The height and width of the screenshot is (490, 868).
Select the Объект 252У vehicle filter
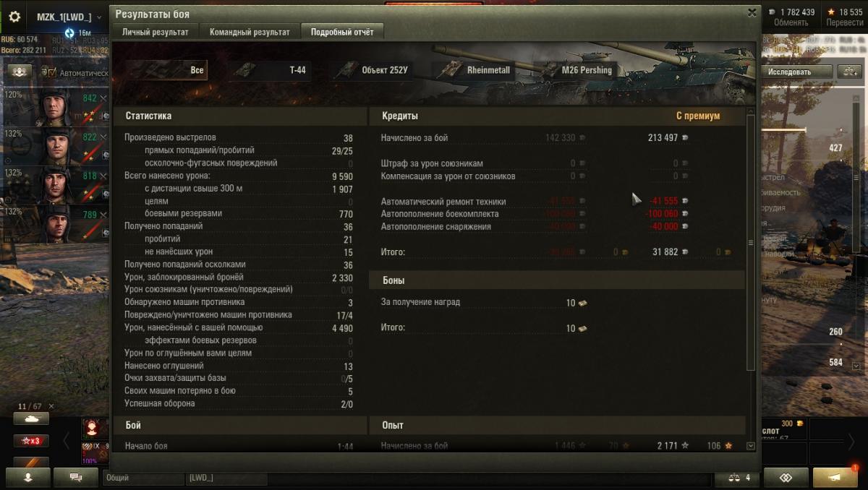[373, 70]
